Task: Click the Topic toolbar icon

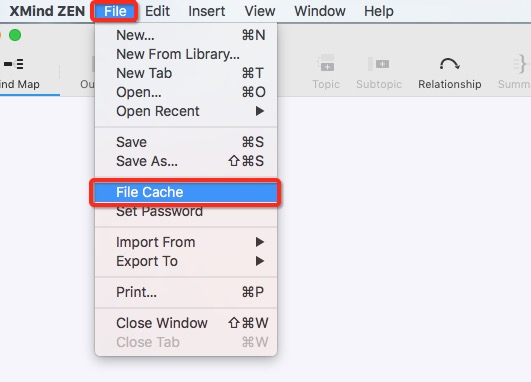Action: pyautogui.click(x=326, y=63)
